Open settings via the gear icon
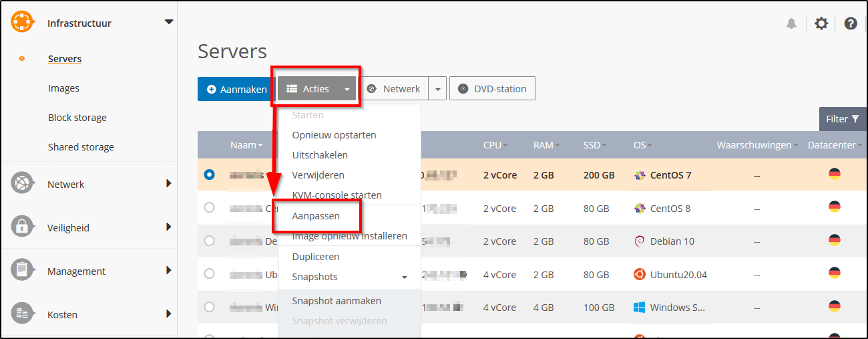 click(821, 23)
